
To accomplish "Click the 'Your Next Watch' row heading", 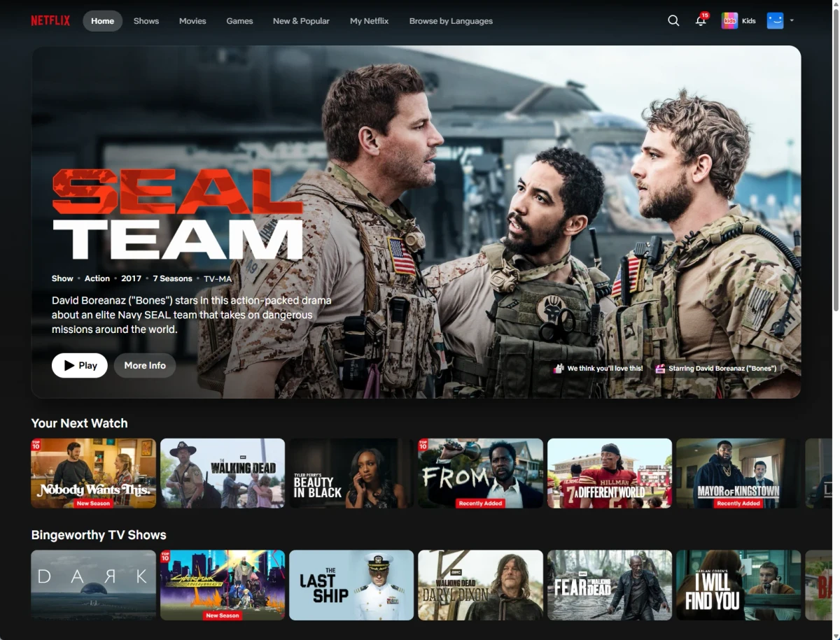I will pos(79,423).
